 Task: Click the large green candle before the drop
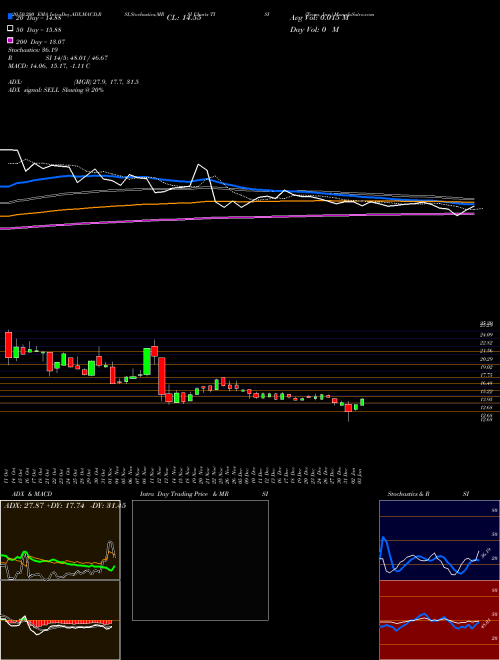point(147,361)
